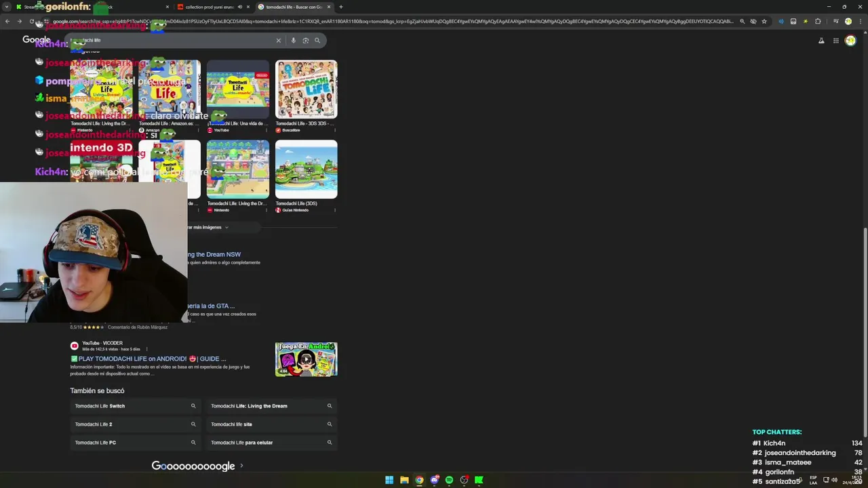This screenshot has height=488, width=868.
Task: Switch ESP LAA keyboard language
Action: point(813,480)
